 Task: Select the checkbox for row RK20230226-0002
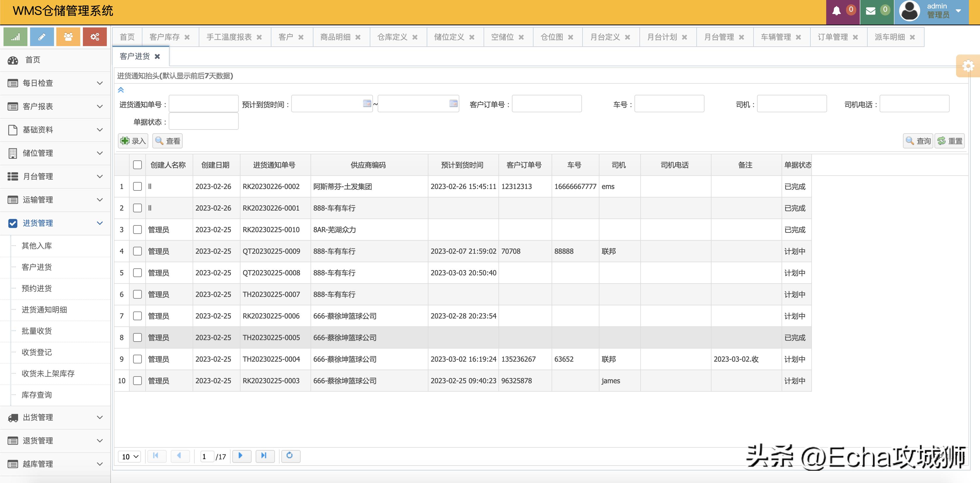pyautogui.click(x=137, y=186)
